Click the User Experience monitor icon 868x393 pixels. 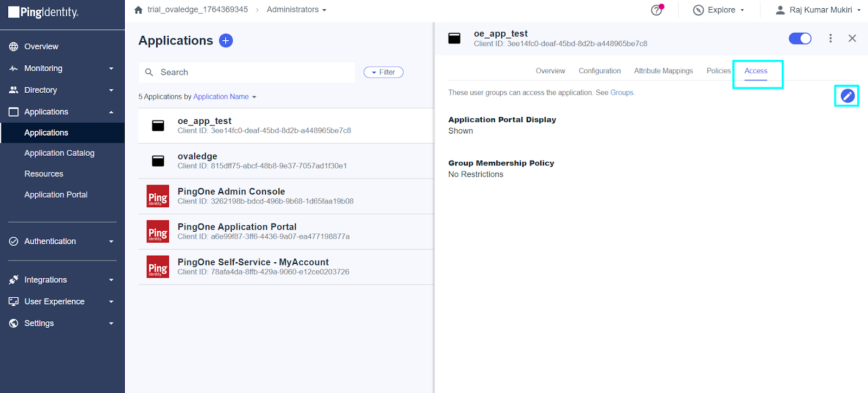[14, 302]
